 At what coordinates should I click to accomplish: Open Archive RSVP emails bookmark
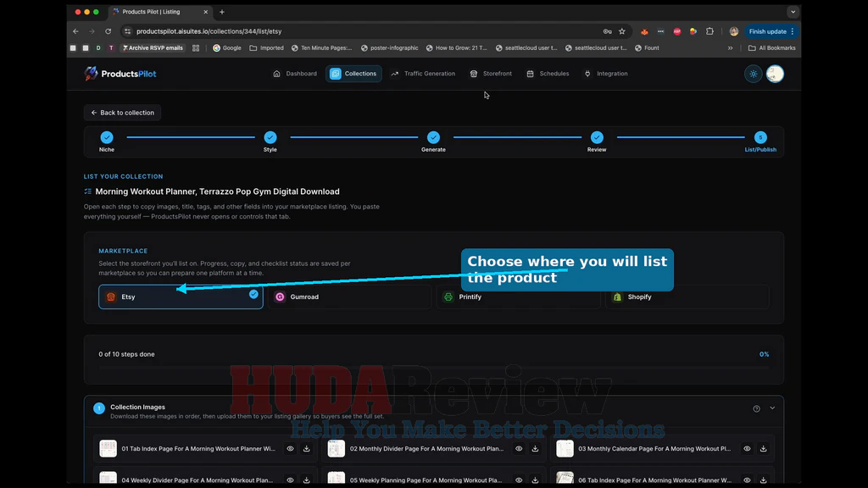153,48
